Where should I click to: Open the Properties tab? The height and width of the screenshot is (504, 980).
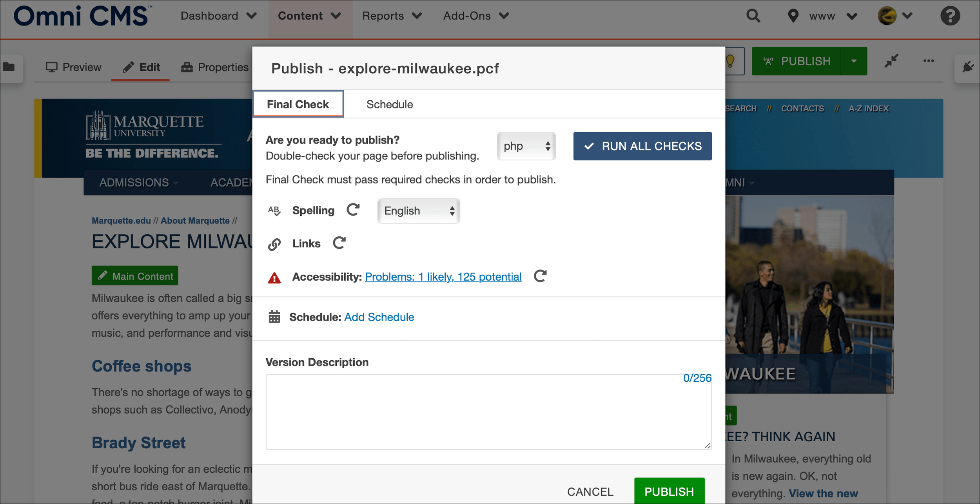click(x=215, y=67)
